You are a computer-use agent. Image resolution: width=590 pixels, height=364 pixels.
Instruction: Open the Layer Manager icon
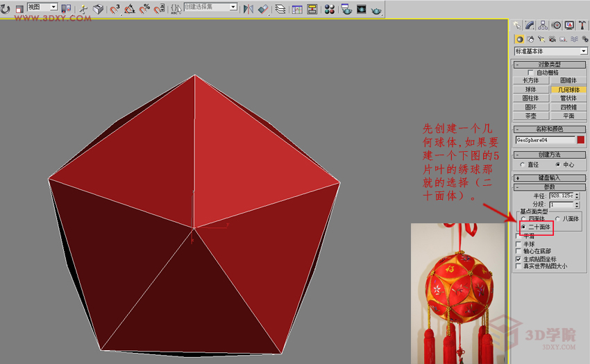280,9
